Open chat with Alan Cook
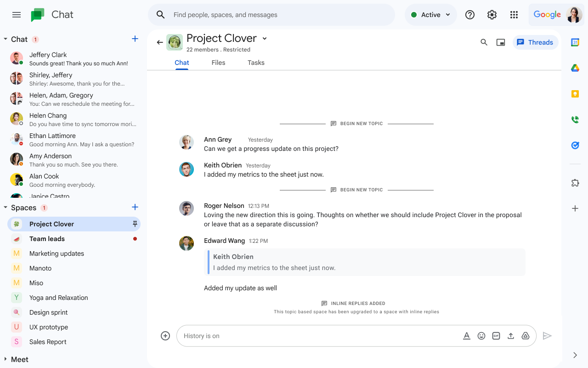This screenshot has height=368, width=588. [73, 180]
